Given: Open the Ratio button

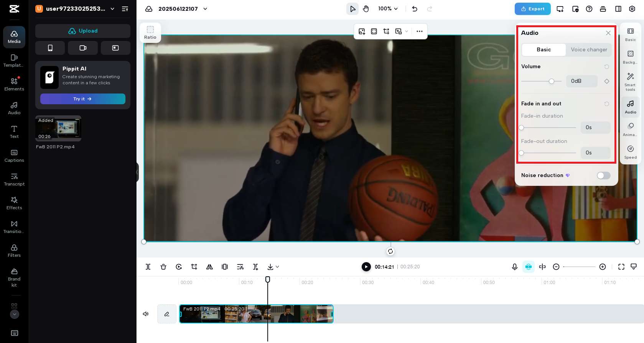Looking at the screenshot, I should pyautogui.click(x=150, y=33).
